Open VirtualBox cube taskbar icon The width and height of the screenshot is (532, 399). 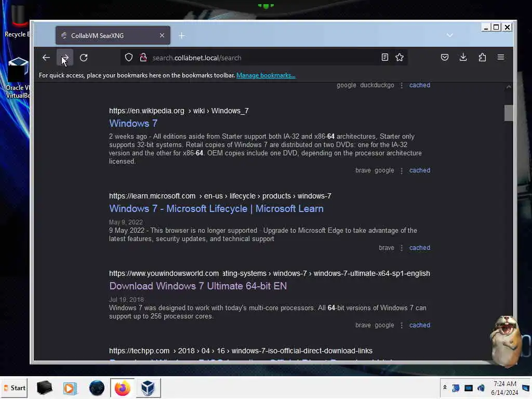148,388
